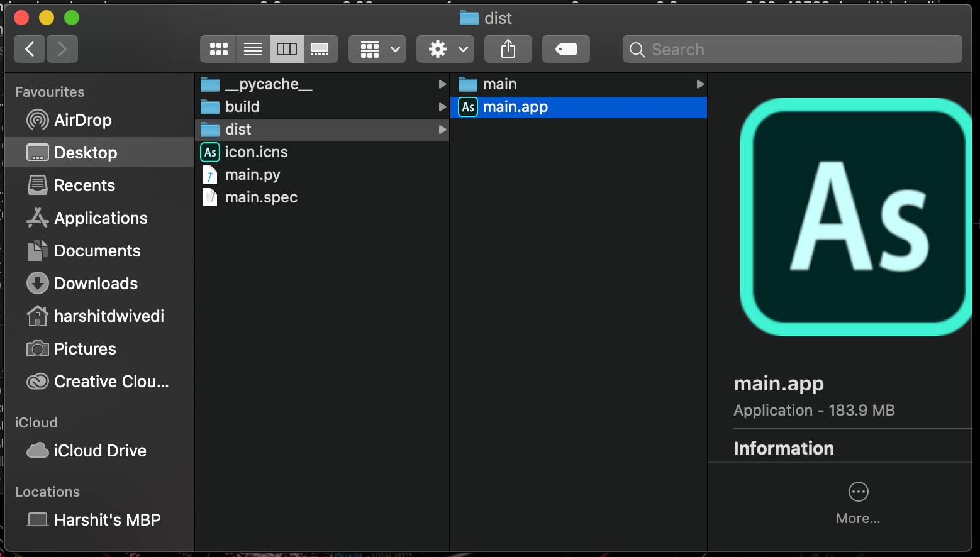Click the More… preview action

858,503
